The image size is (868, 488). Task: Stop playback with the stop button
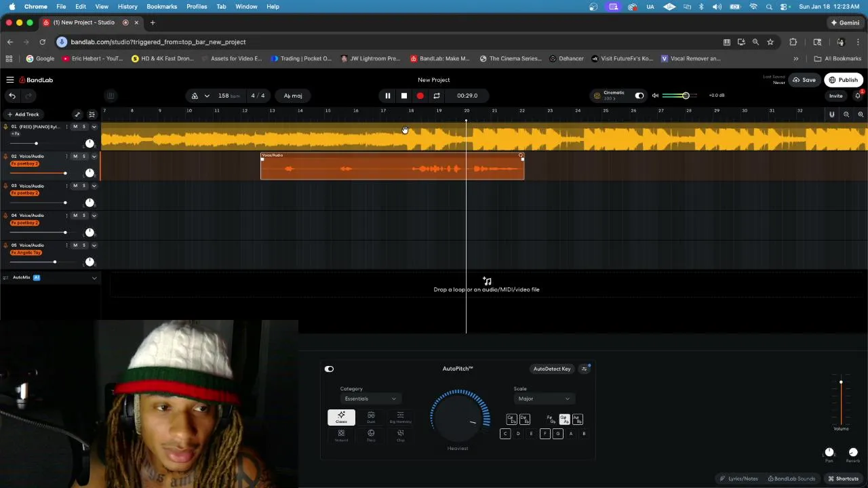[x=404, y=96]
